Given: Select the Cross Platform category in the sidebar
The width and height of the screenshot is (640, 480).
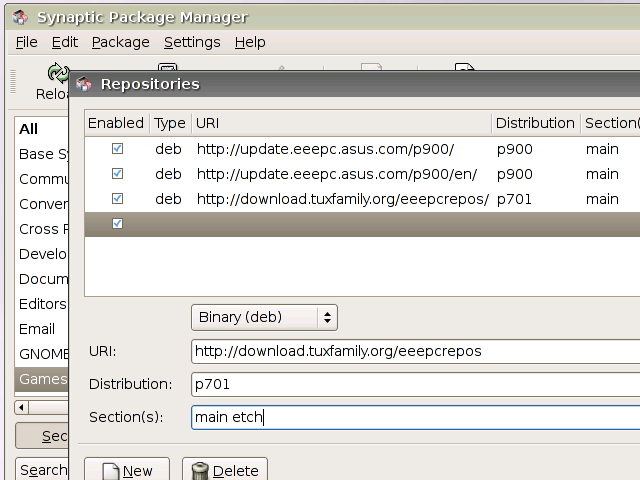Looking at the screenshot, I should pyautogui.click(x=42, y=229).
